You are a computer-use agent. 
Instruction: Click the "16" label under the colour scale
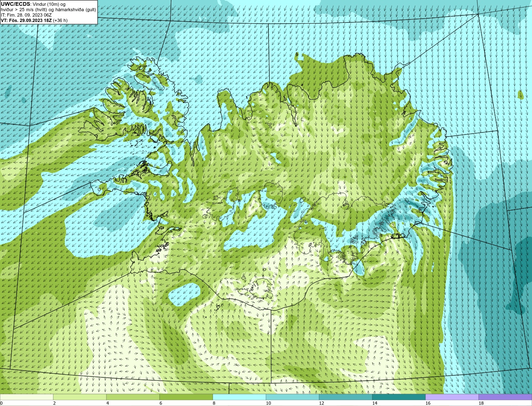(x=428, y=403)
